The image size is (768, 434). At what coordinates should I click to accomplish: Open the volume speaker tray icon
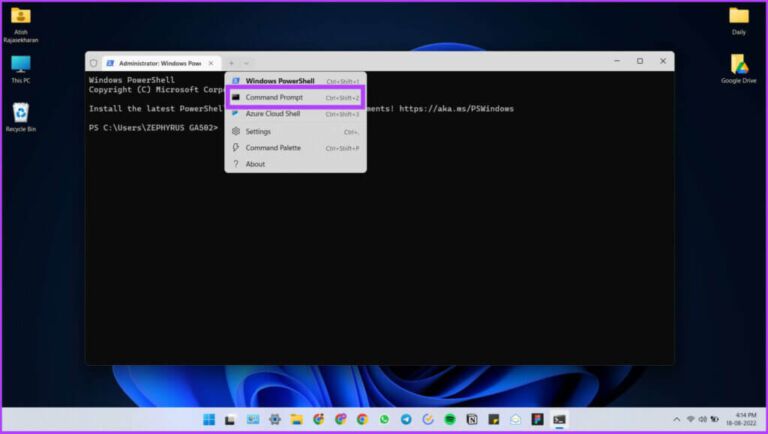(702, 420)
